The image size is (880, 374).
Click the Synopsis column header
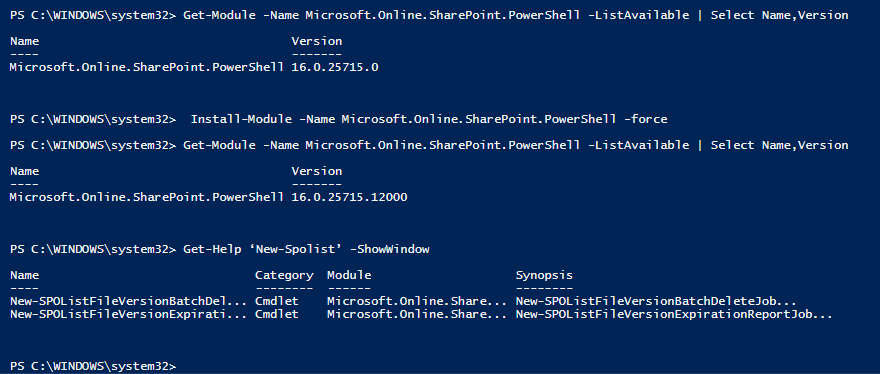[x=544, y=275]
